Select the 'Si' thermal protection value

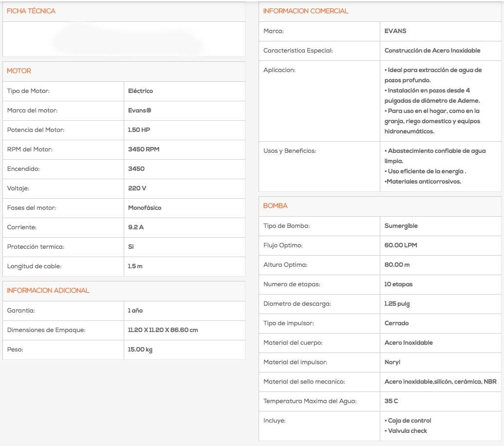coord(131,247)
